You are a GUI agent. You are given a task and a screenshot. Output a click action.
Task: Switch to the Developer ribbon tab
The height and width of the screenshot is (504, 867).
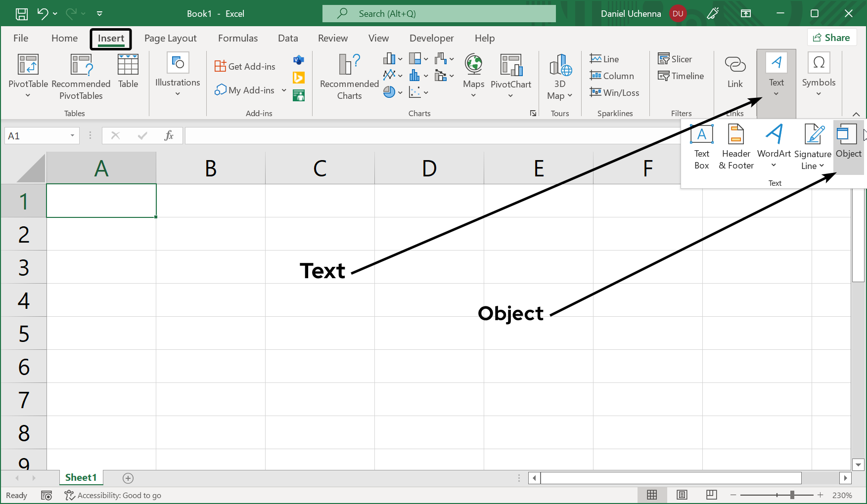(x=431, y=38)
